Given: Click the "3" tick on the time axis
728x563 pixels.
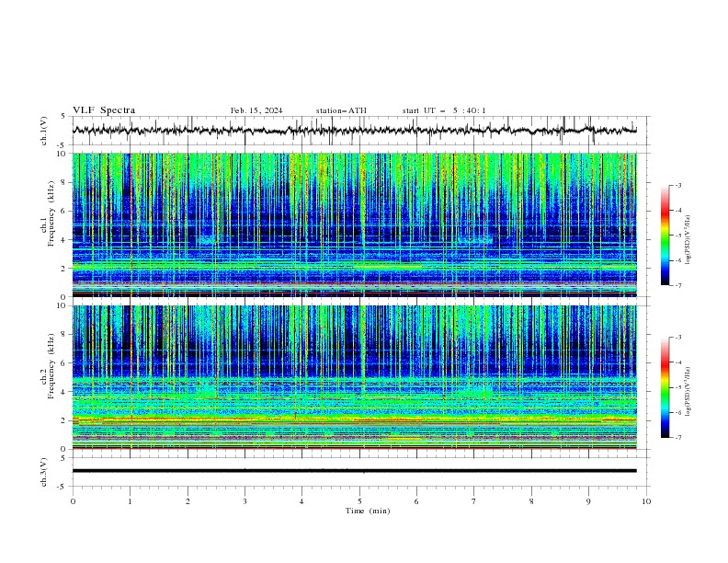Looking at the screenshot, I should [245, 501].
